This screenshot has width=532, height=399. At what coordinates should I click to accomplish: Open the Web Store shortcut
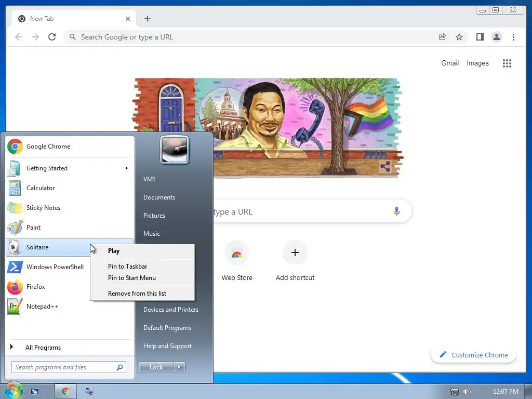point(237,261)
